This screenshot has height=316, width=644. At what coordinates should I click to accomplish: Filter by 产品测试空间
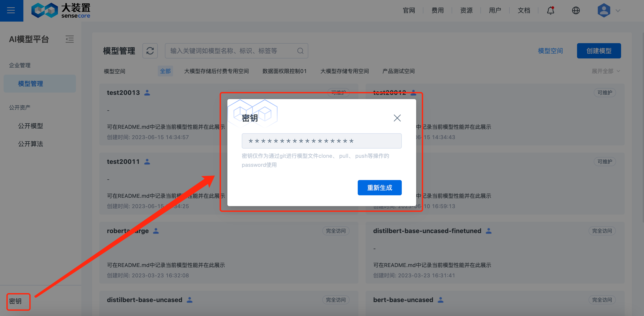click(x=398, y=71)
